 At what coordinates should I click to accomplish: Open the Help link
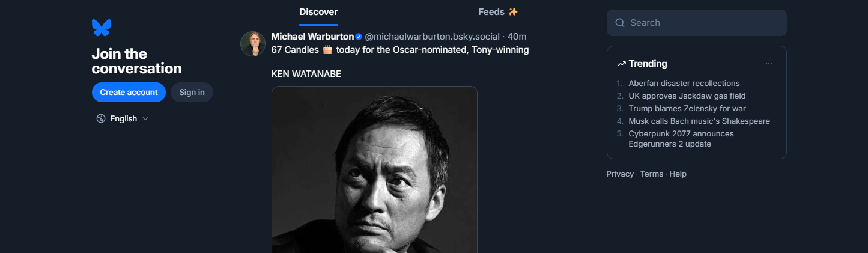(x=678, y=174)
